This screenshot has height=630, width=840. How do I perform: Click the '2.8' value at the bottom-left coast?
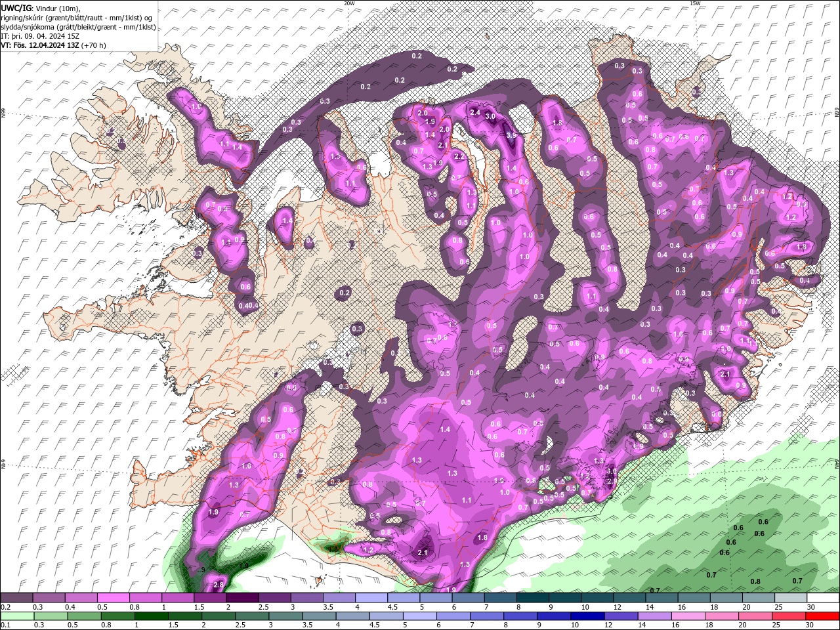[219, 585]
